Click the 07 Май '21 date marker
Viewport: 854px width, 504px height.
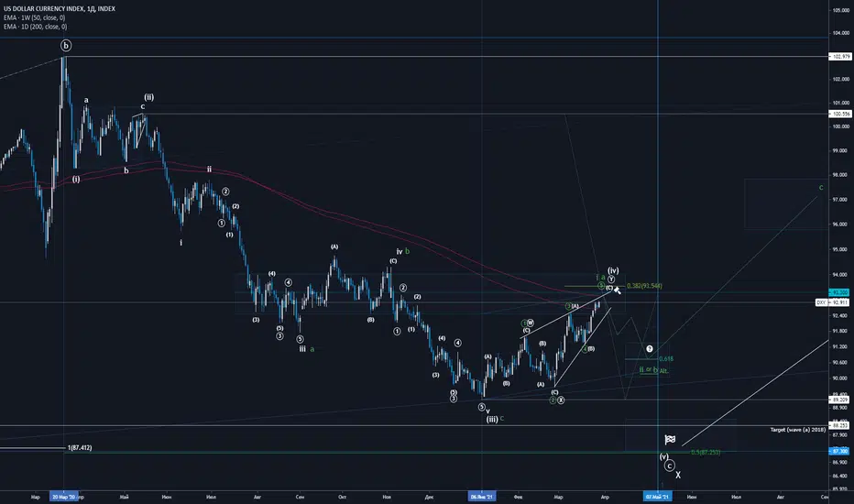pos(657,497)
